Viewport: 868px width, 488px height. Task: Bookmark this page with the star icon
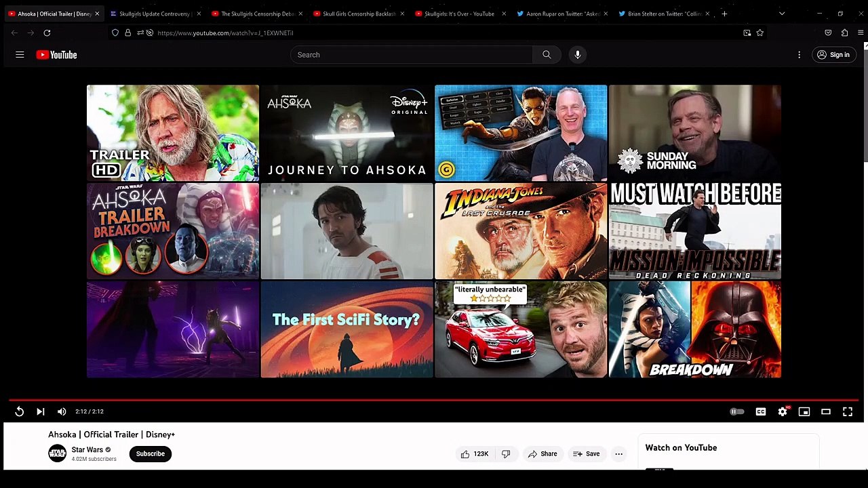[760, 33]
